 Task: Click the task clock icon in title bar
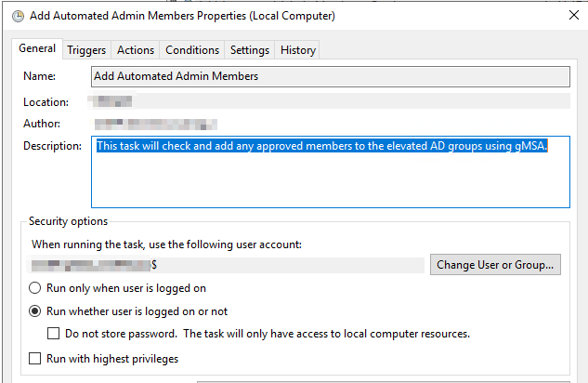pos(18,16)
